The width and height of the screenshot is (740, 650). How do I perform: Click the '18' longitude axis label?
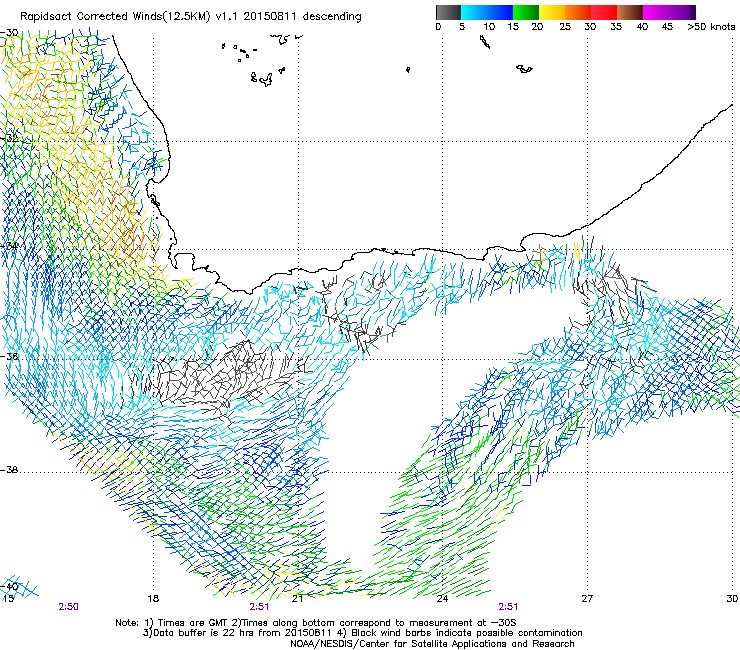pyautogui.click(x=153, y=599)
